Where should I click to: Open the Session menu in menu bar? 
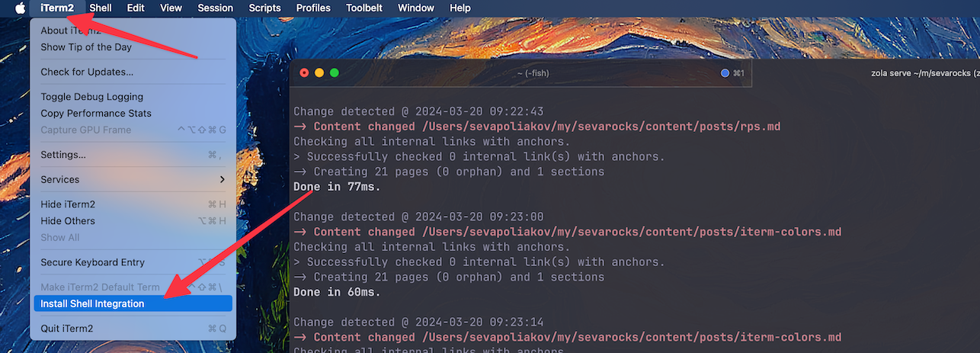coord(216,8)
